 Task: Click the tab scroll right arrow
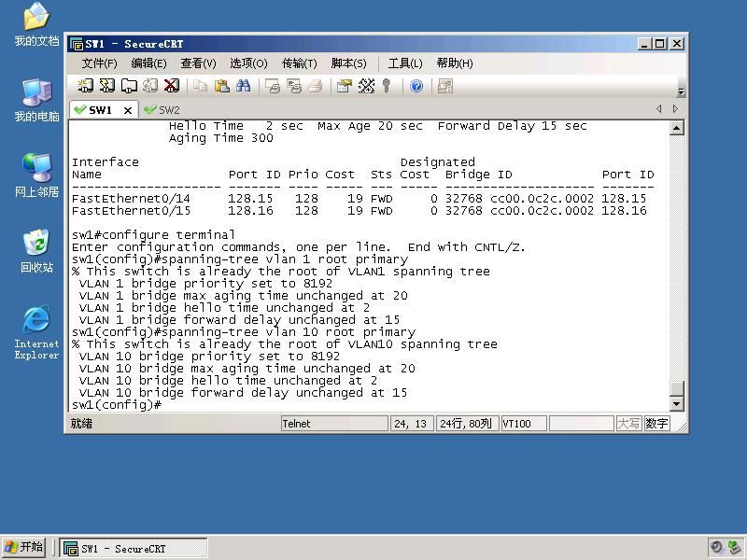pos(675,109)
